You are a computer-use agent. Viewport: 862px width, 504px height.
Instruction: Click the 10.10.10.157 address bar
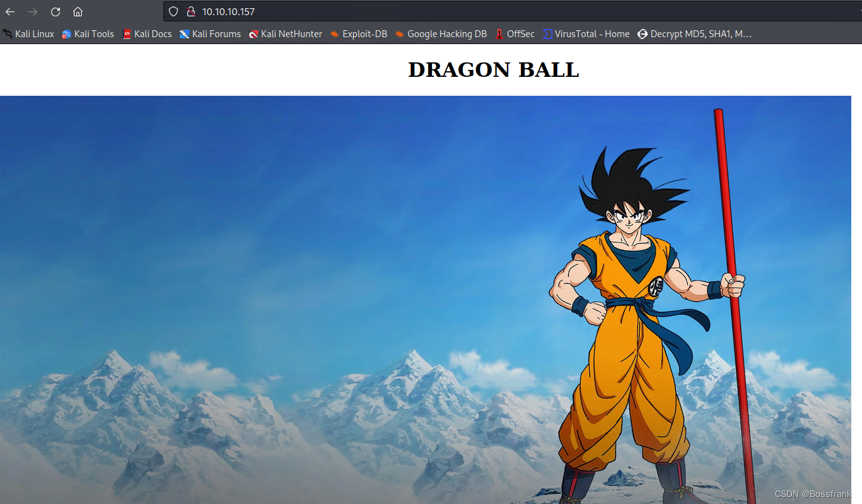click(x=512, y=12)
